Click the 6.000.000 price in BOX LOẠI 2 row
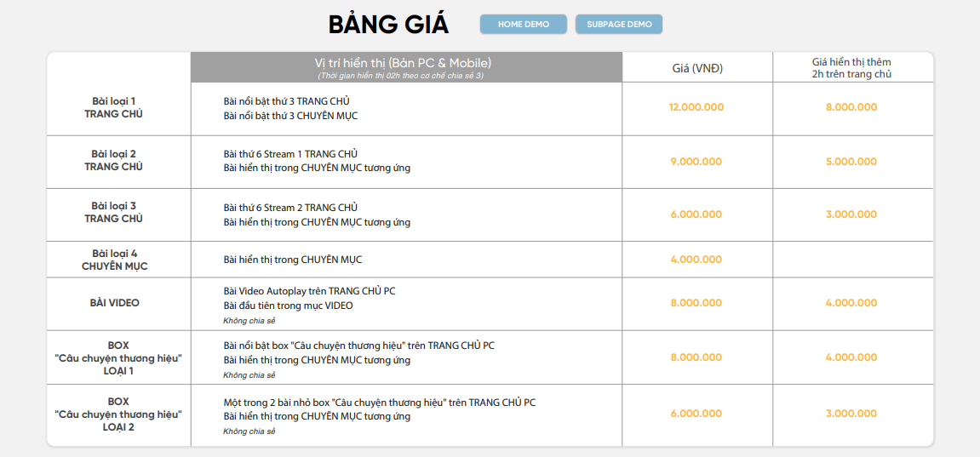 [x=696, y=414]
